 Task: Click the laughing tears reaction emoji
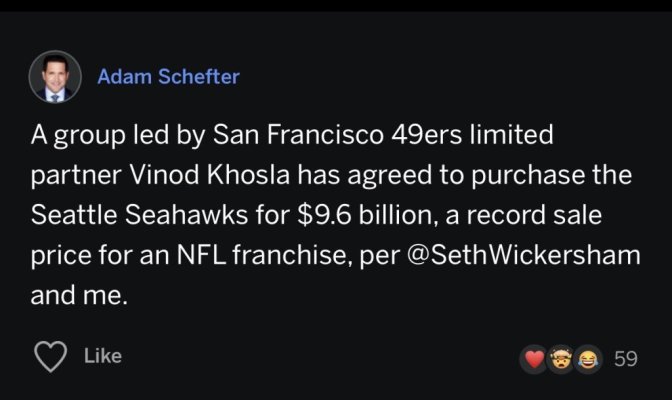tap(588, 358)
